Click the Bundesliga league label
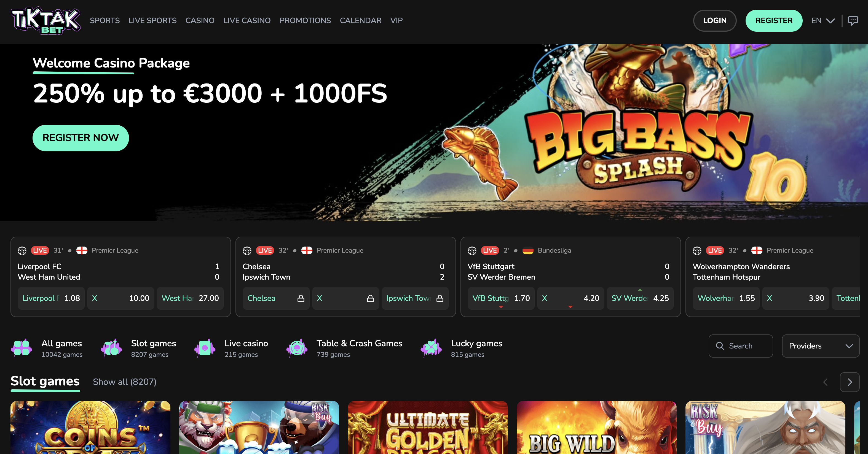The width and height of the screenshot is (868, 454). coord(554,250)
